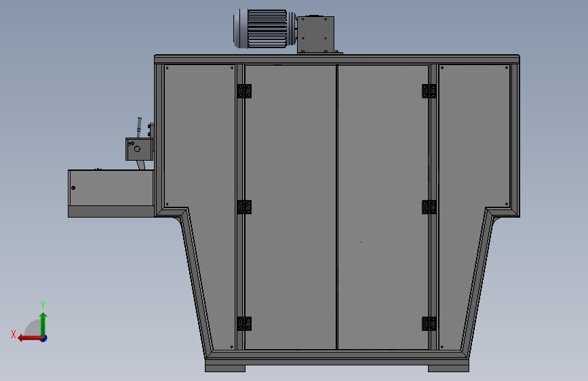588x381 pixels.
Task: Select the hose fitting above control box
Action: pyautogui.click(x=139, y=127)
